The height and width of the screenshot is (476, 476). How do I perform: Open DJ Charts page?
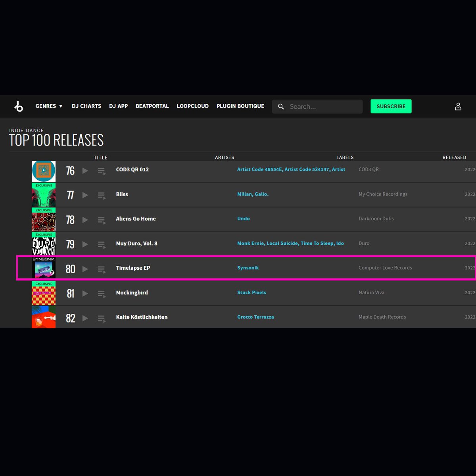(86, 106)
